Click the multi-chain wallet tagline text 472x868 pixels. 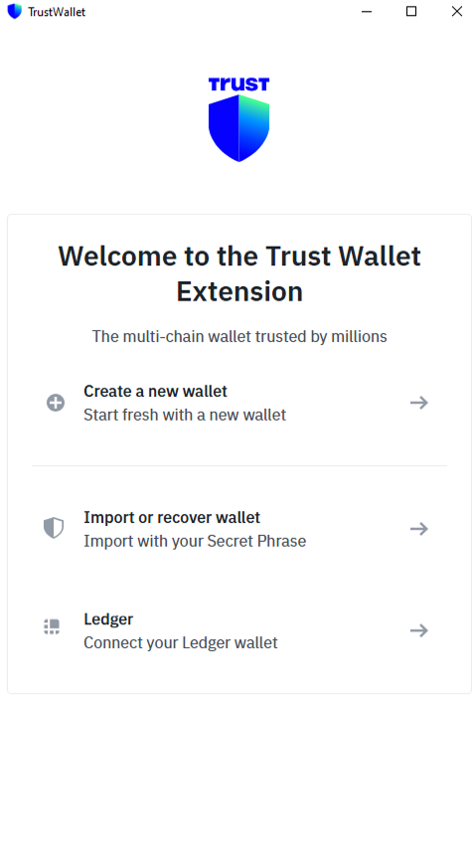pos(239,337)
